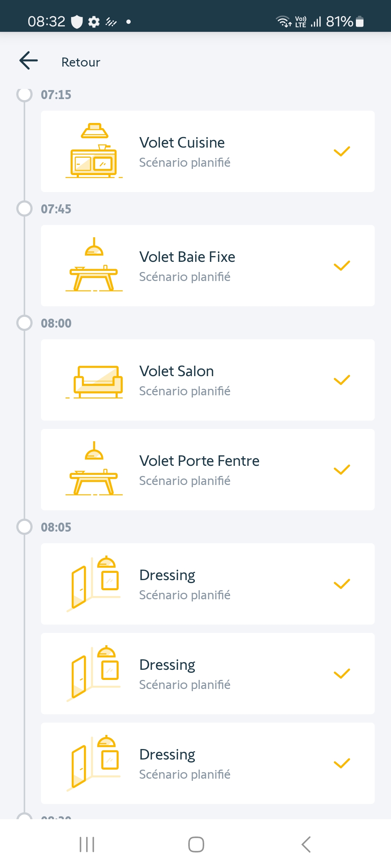Toggle the Volet Salon checkmark
Screen dimensions: 391x868
(x=341, y=380)
